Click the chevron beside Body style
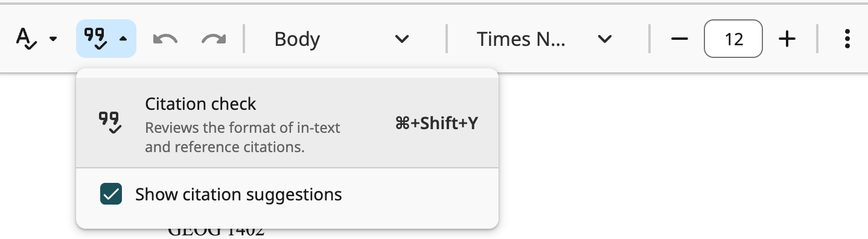 pyautogui.click(x=402, y=39)
